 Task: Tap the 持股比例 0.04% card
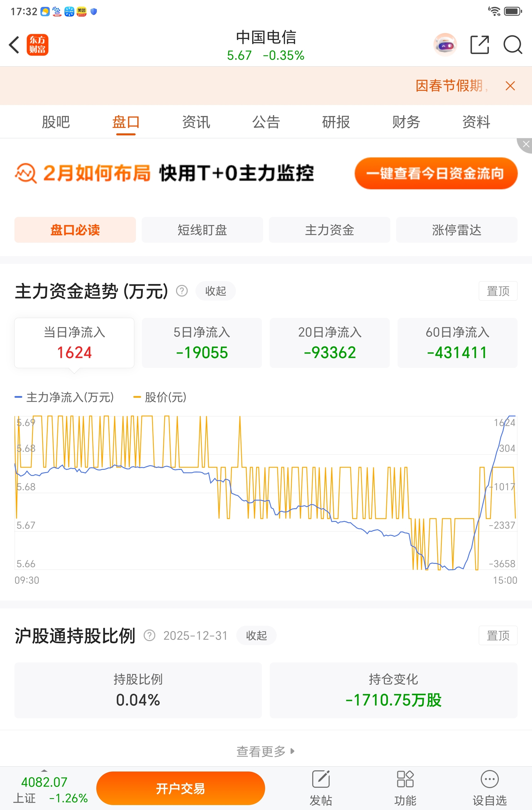click(x=138, y=690)
